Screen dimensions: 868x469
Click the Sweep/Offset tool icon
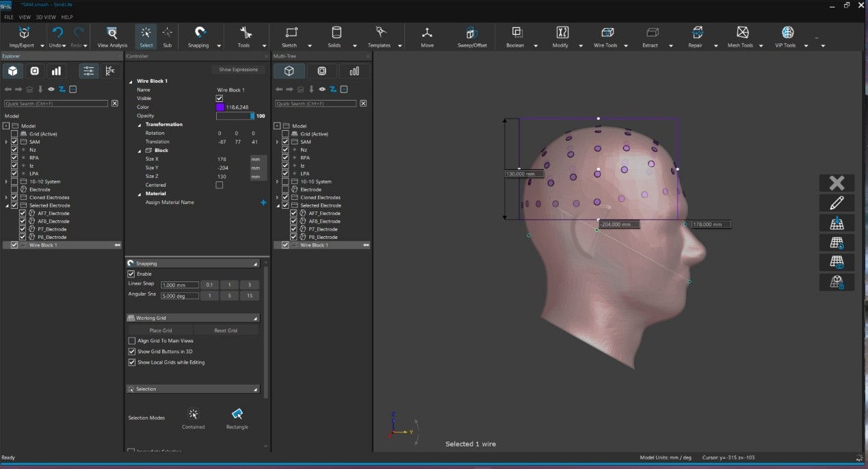coord(472,33)
